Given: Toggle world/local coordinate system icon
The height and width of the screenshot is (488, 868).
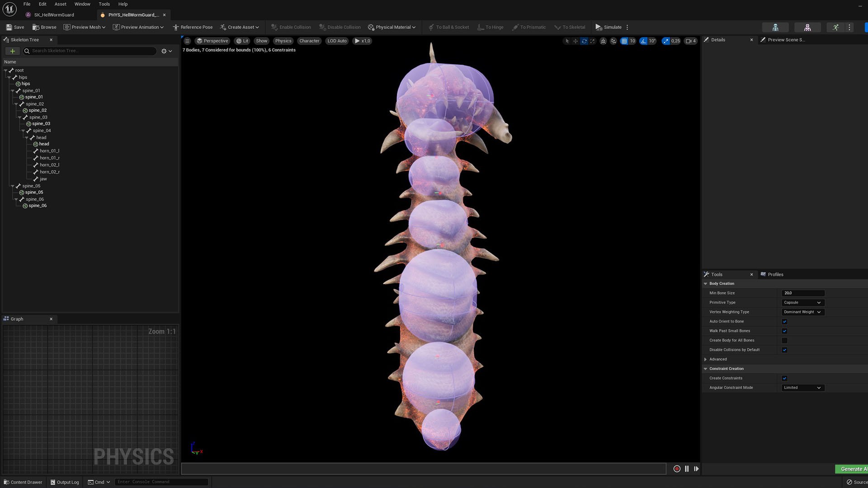Looking at the screenshot, I should coord(603,41).
